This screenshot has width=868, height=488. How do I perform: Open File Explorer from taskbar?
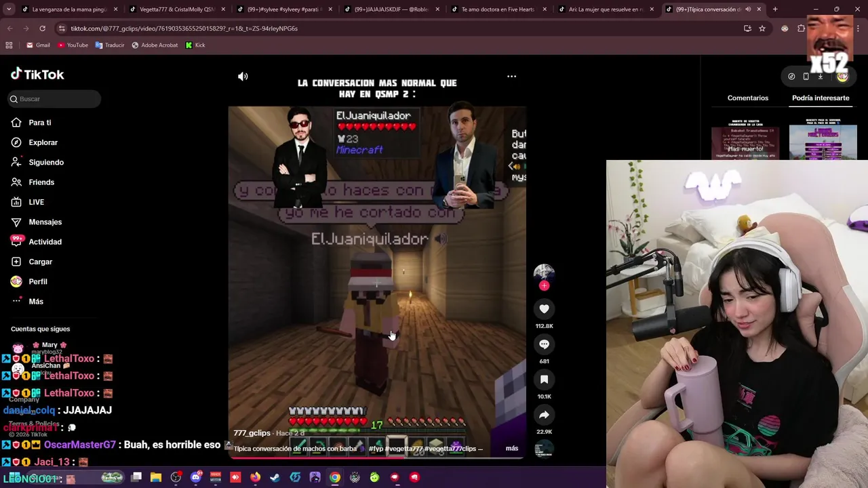click(x=156, y=477)
